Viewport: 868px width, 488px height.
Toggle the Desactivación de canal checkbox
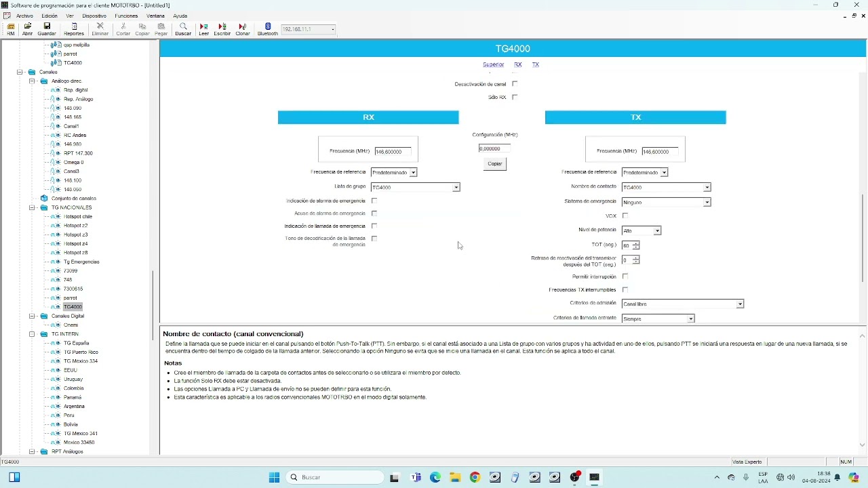[x=515, y=84]
